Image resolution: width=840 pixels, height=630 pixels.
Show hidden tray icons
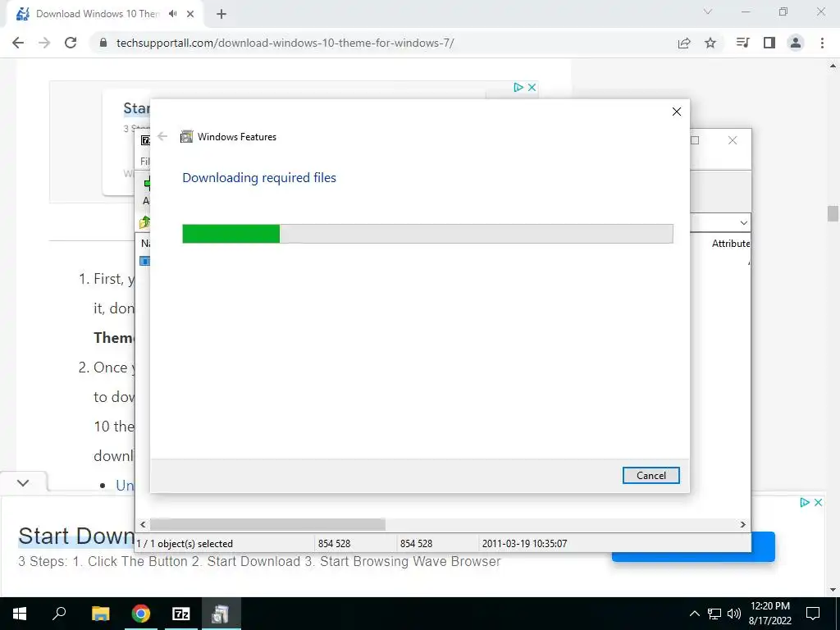tap(694, 614)
